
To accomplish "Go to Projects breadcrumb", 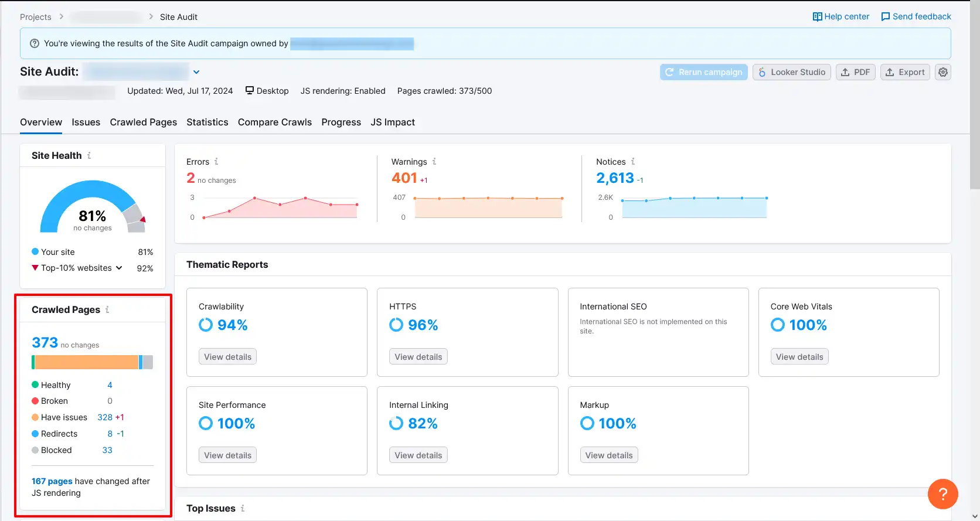I will point(36,17).
